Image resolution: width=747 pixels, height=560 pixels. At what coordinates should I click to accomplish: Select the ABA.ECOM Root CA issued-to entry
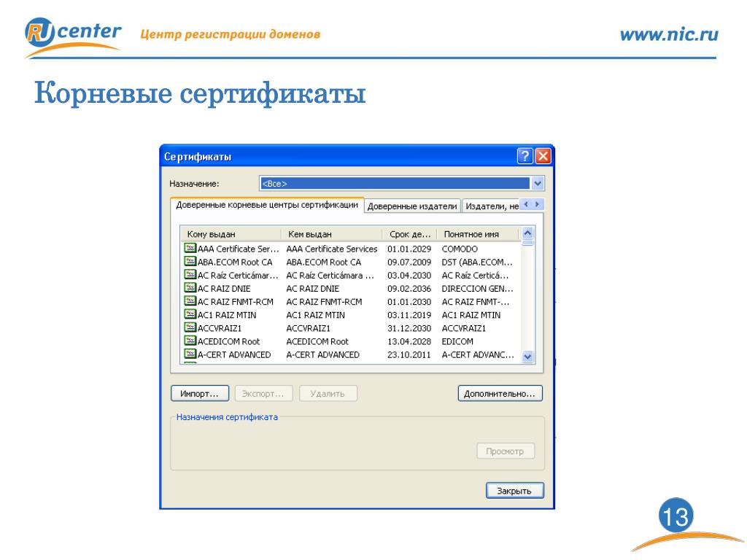[235, 262]
